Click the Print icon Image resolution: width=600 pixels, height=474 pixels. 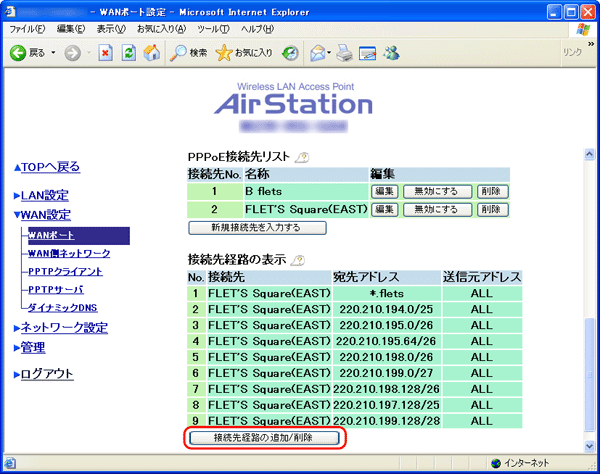point(344,53)
